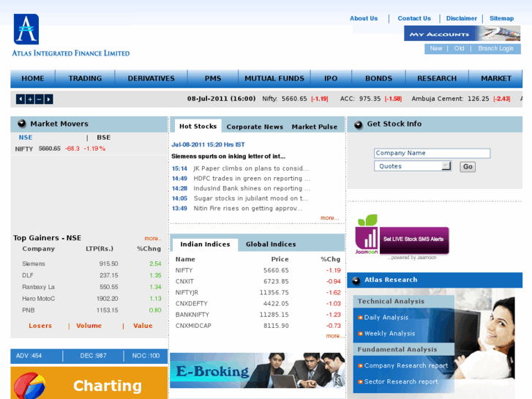Open the HOME menu
This screenshot has width=532, height=399.
tap(33, 78)
